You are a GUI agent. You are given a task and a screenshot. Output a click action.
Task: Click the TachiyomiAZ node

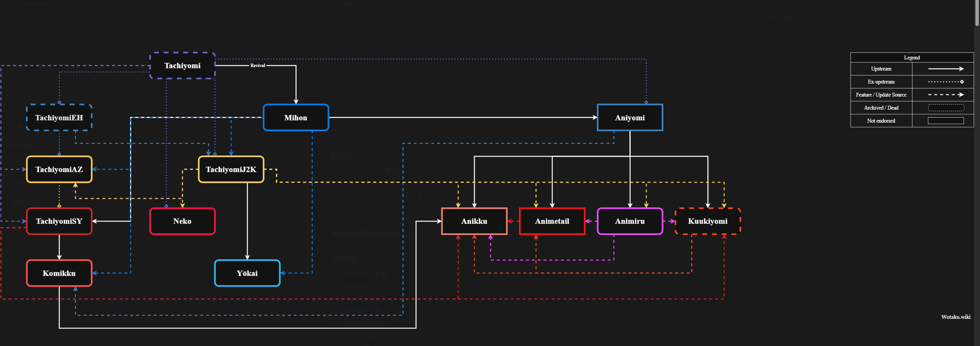click(x=59, y=169)
